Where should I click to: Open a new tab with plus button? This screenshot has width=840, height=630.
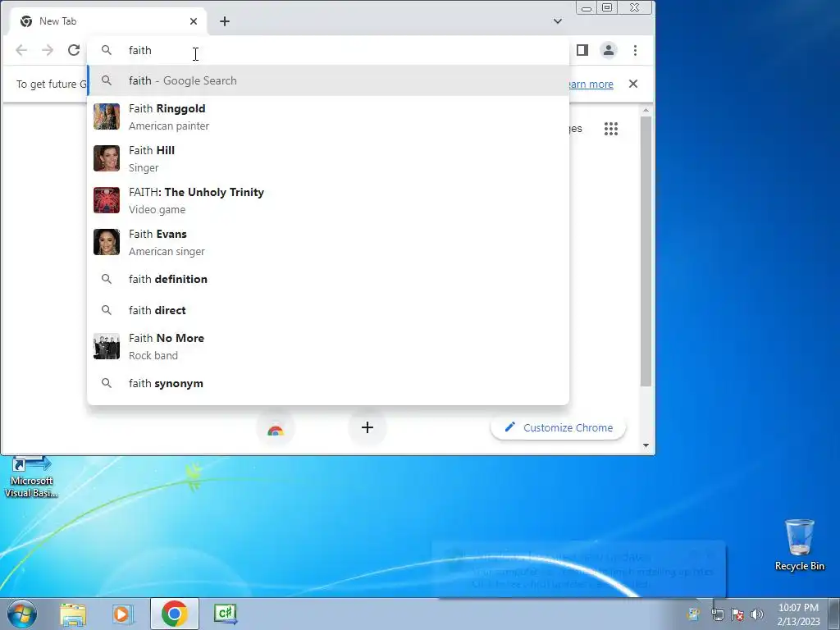click(225, 21)
